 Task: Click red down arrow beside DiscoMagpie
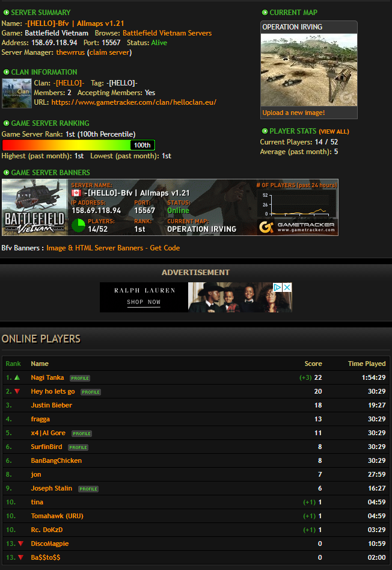(x=20, y=544)
